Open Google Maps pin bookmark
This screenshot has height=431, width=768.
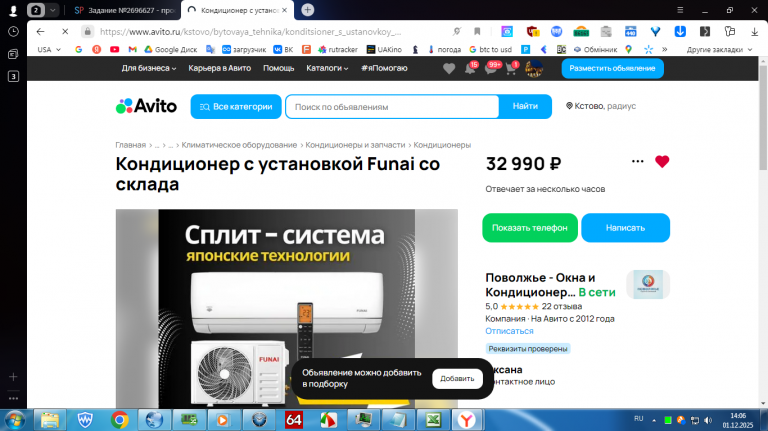(628, 49)
